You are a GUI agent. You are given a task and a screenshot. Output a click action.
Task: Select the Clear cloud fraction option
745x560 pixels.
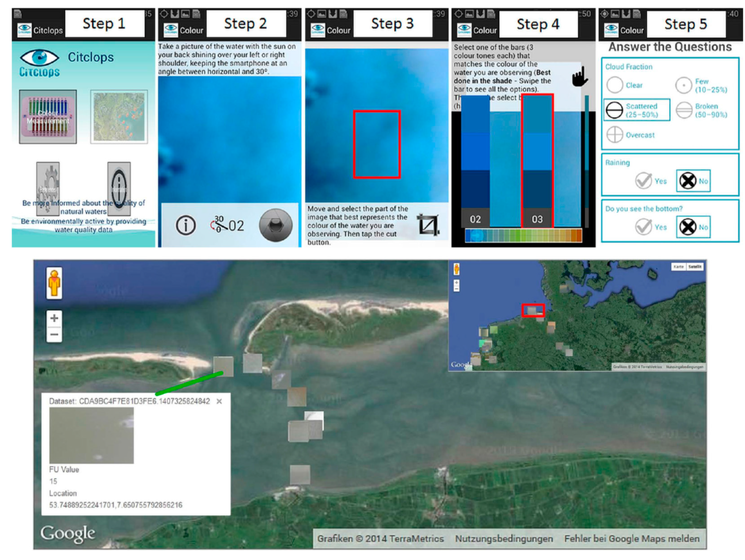pos(615,85)
